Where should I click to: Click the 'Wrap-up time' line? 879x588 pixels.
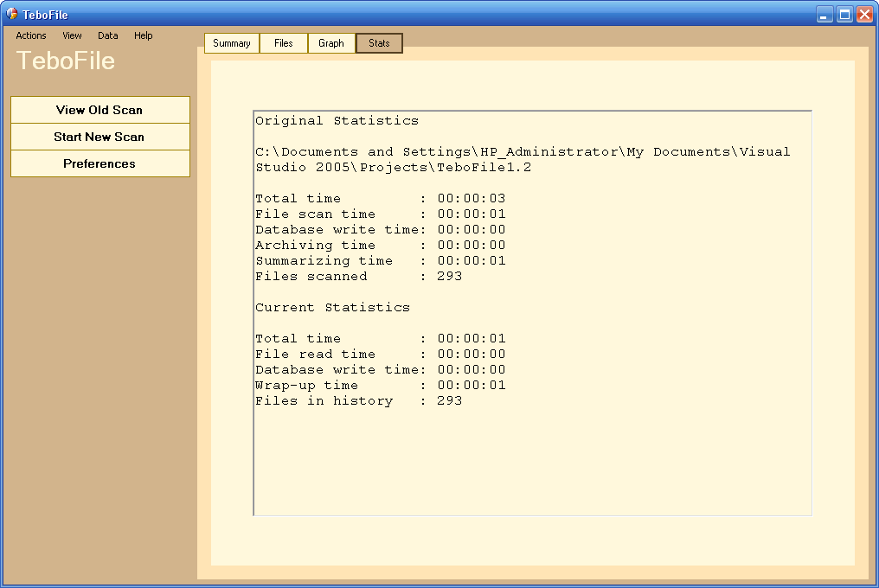click(380, 385)
